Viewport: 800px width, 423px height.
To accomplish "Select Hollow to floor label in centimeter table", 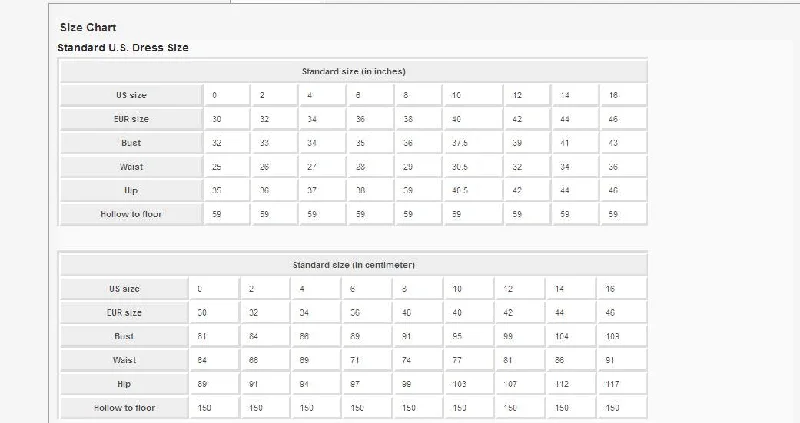I will (x=124, y=408).
